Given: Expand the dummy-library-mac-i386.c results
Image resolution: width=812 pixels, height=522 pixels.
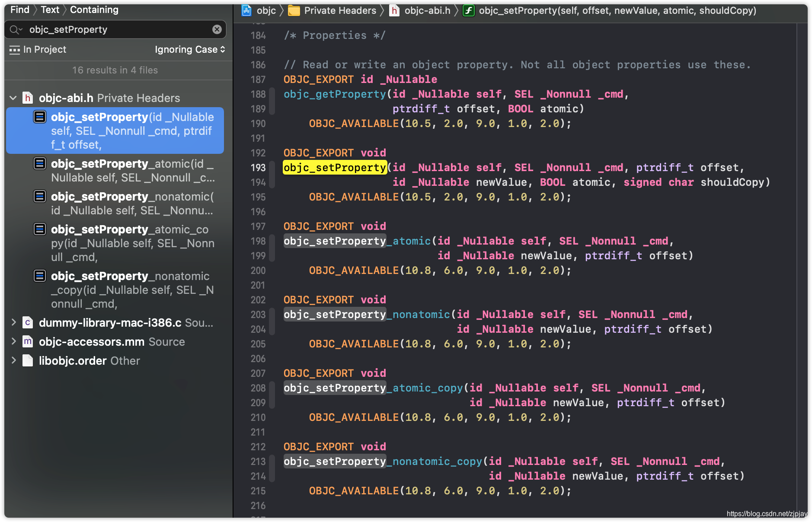Looking at the screenshot, I should click(13, 322).
